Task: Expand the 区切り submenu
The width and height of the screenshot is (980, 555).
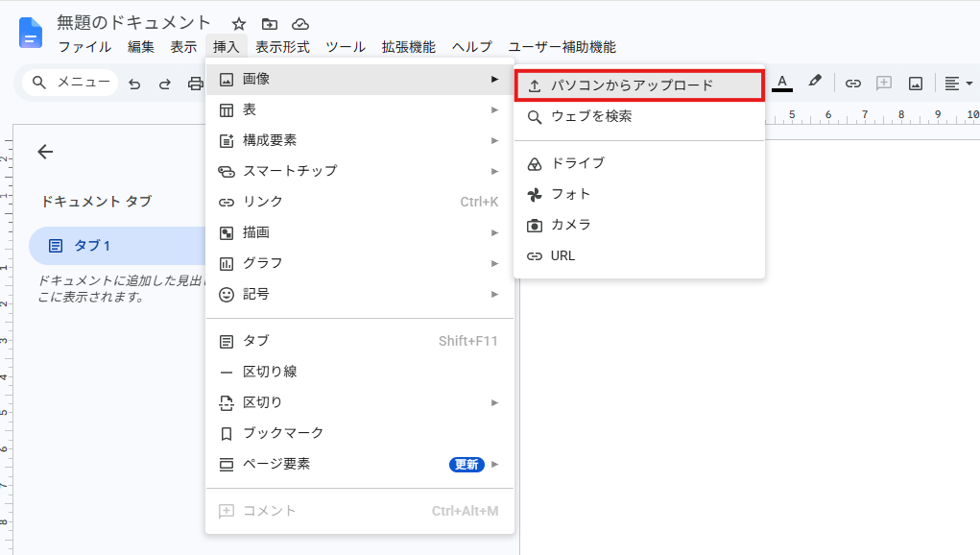Action: point(360,402)
